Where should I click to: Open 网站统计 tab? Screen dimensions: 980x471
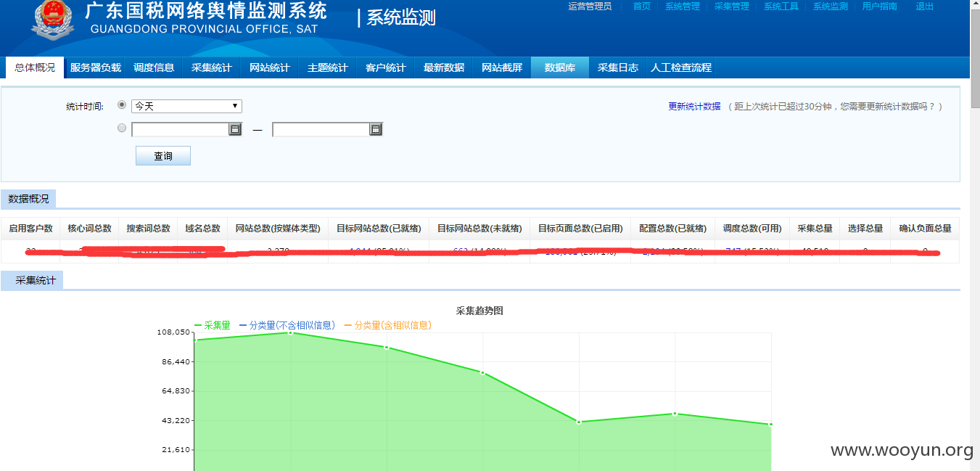(270, 67)
